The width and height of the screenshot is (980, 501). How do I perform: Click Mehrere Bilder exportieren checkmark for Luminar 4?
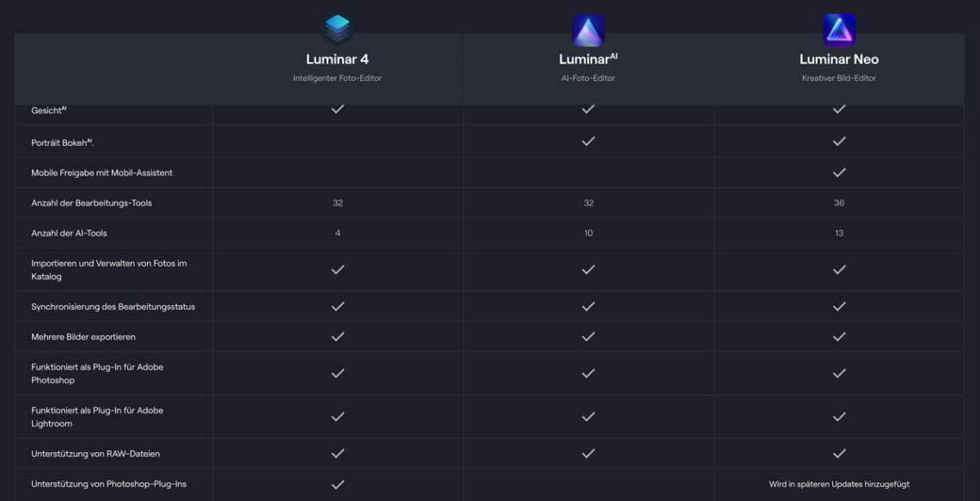[x=338, y=336]
